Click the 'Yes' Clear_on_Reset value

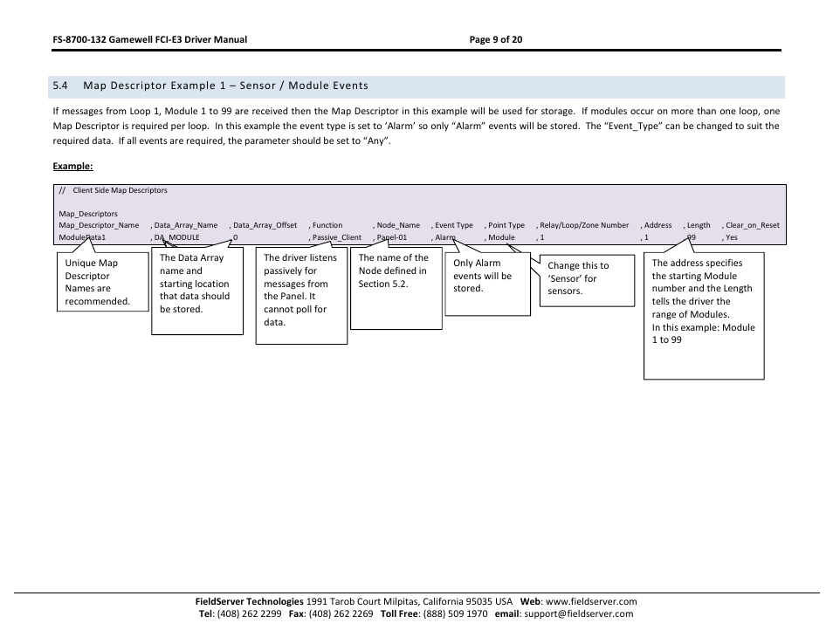coord(732,237)
